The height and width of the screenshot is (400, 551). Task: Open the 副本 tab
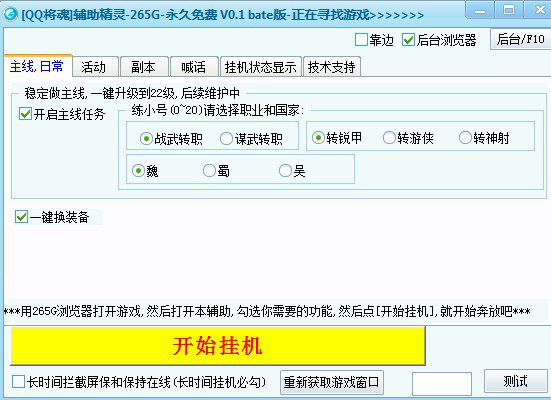coord(144,67)
